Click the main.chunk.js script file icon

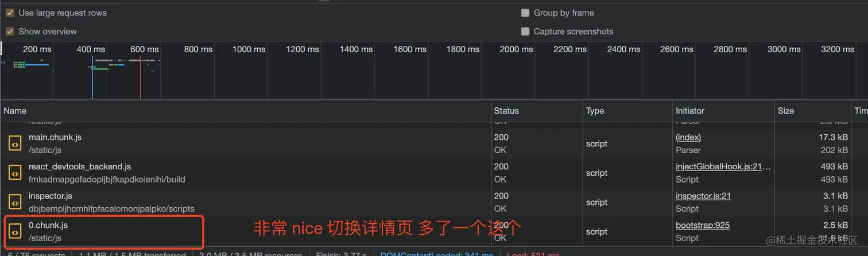(x=15, y=143)
